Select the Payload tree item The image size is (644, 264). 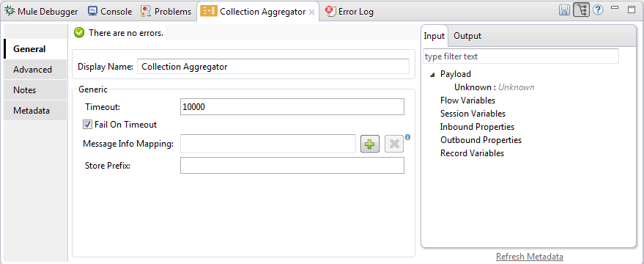pos(456,74)
